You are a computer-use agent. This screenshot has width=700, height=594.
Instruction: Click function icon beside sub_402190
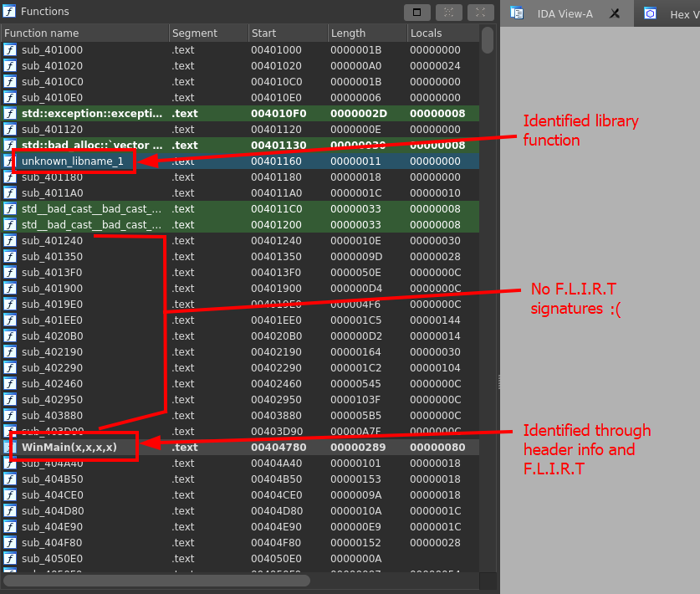10,352
